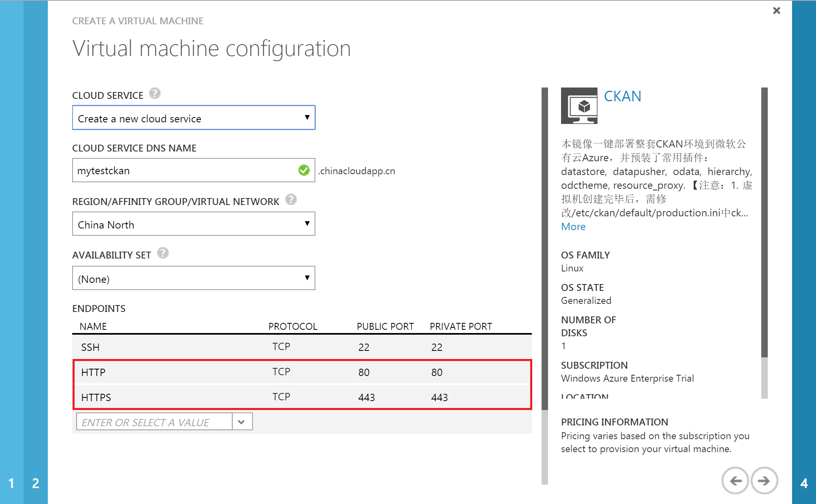Click the help icon beside Availability Set
816x504 pixels.
(x=163, y=253)
